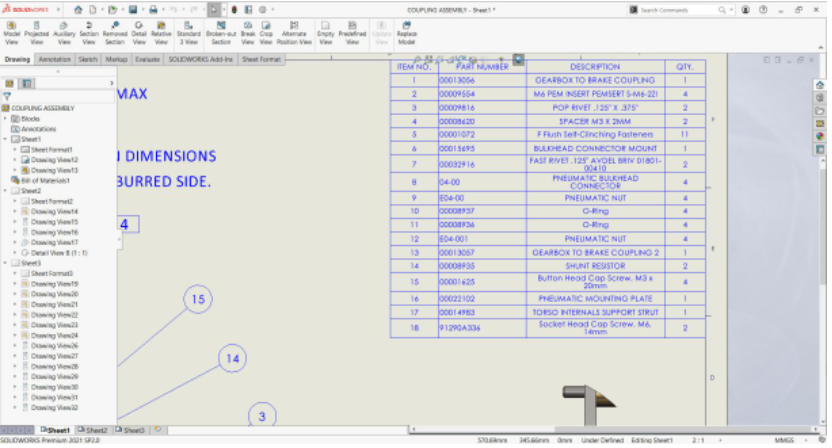
Task: Activate the Broken-out Section tool
Action: (x=221, y=33)
